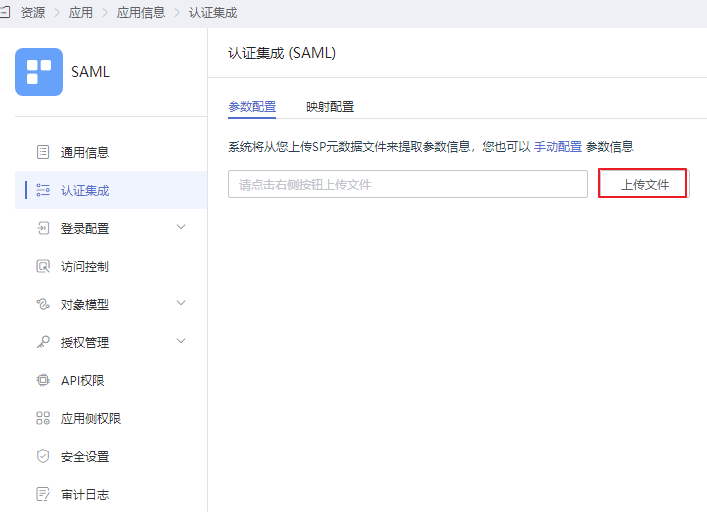The image size is (707, 512).
Task: Click the 应用侧权限 grid icon
Action: pos(43,418)
